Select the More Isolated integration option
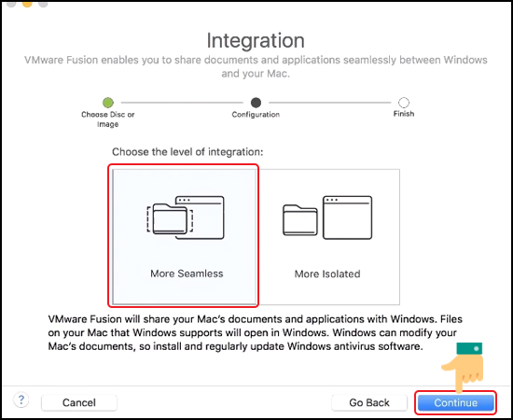Screen dimensions: 513x420 pos(327,236)
